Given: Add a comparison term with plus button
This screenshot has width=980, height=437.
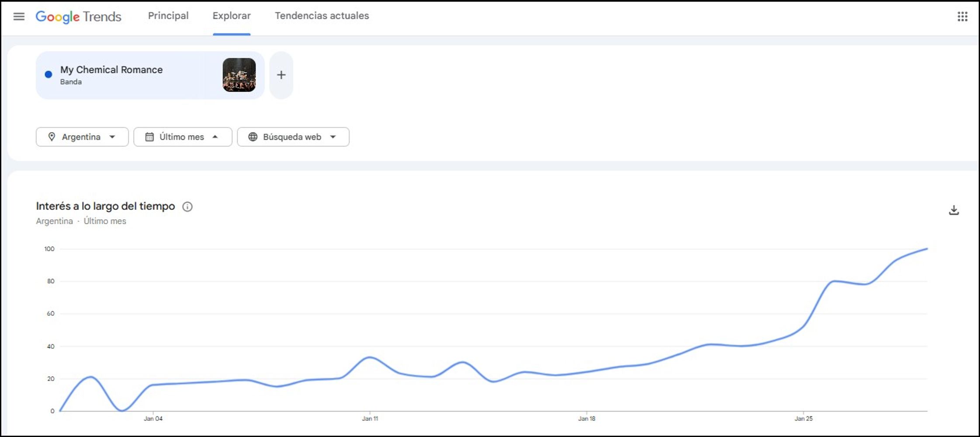Looking at the screenshot, I should (281, 75).
